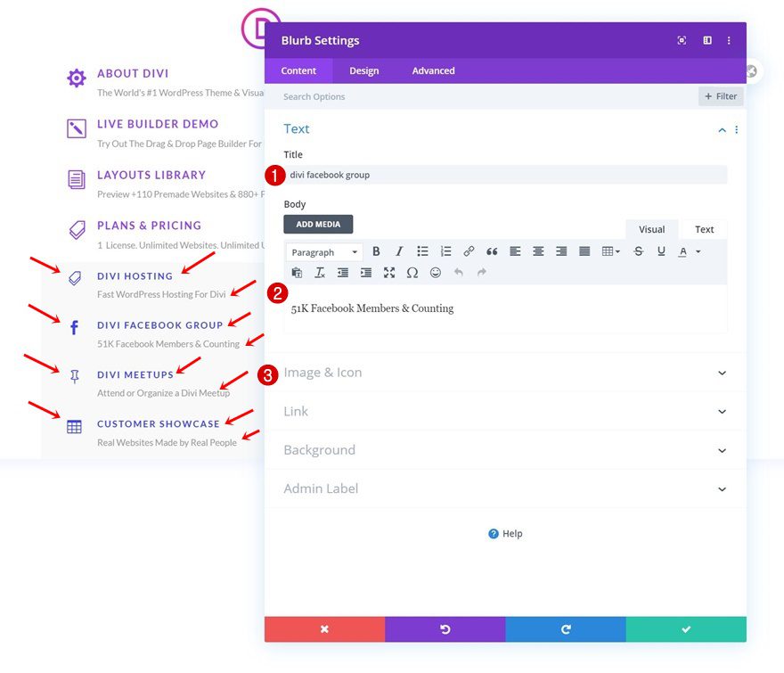Screen dimensions: 784x673
Task: Open the emoji picker in the editor toolbar
Action: [436, 272]
